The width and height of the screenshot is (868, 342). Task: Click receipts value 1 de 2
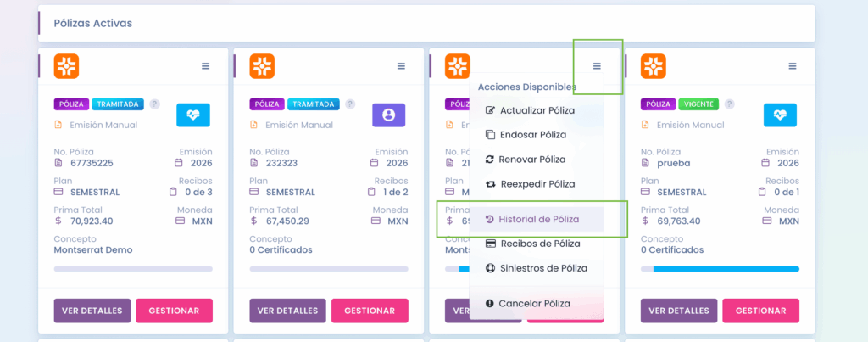(x=395, y=193)
